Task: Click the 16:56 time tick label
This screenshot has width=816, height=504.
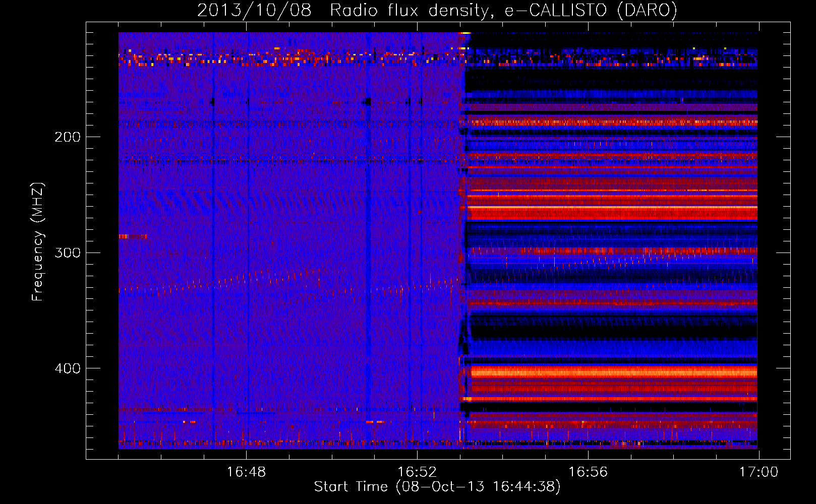Action: (588, 472)
